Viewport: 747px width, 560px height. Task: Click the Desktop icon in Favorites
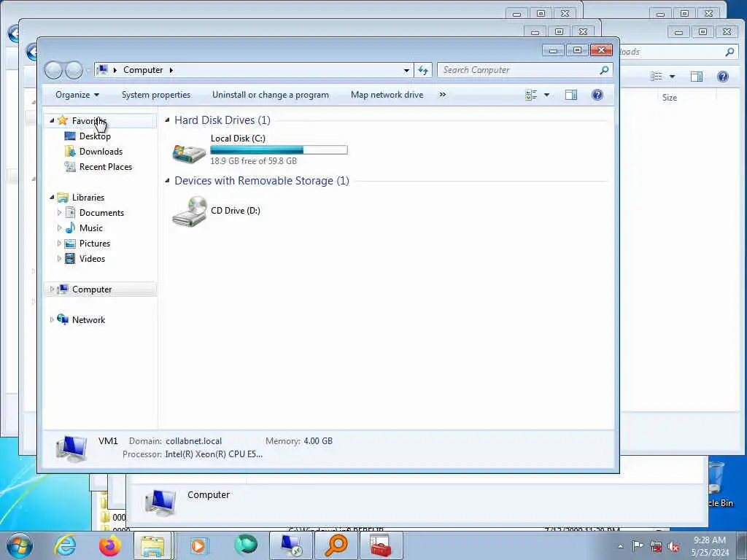point(70,136)
